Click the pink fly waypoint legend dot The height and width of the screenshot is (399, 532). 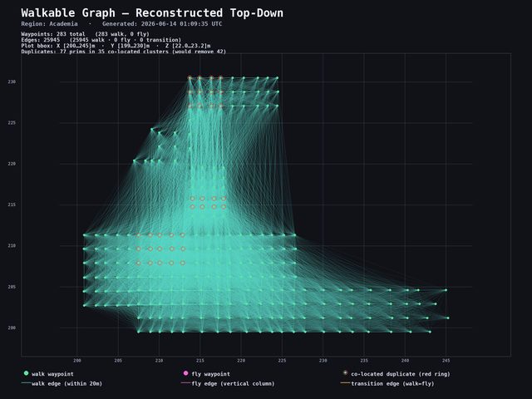click(x=185, y=373)
